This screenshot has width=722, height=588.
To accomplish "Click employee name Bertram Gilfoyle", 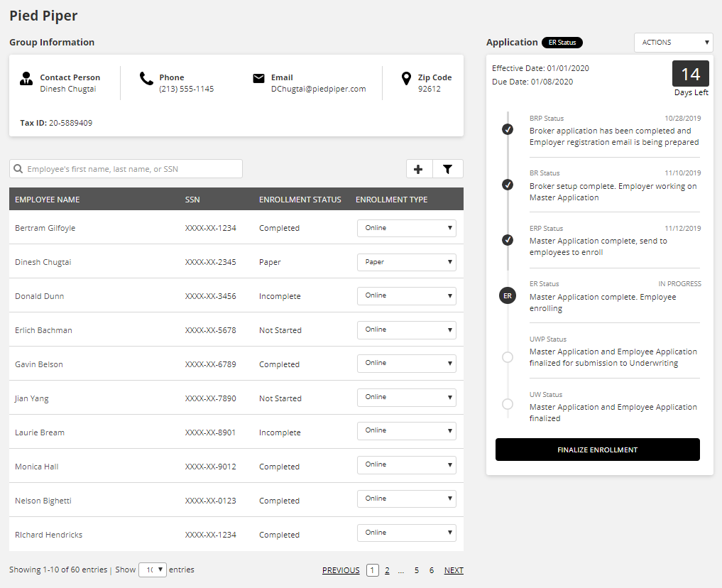I will click(45, 228).
